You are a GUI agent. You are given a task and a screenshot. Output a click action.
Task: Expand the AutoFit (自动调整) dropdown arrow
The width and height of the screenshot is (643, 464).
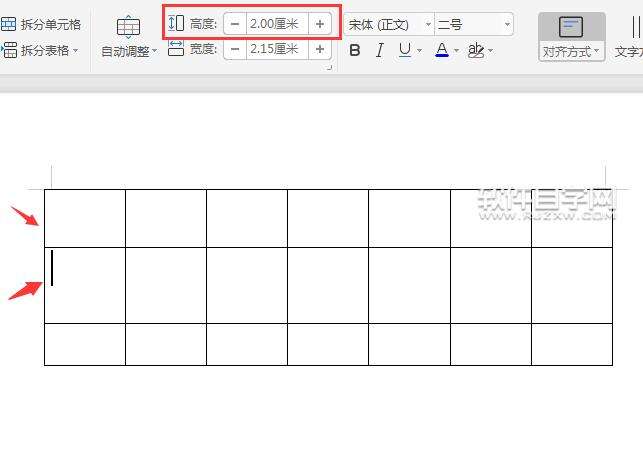155,51
